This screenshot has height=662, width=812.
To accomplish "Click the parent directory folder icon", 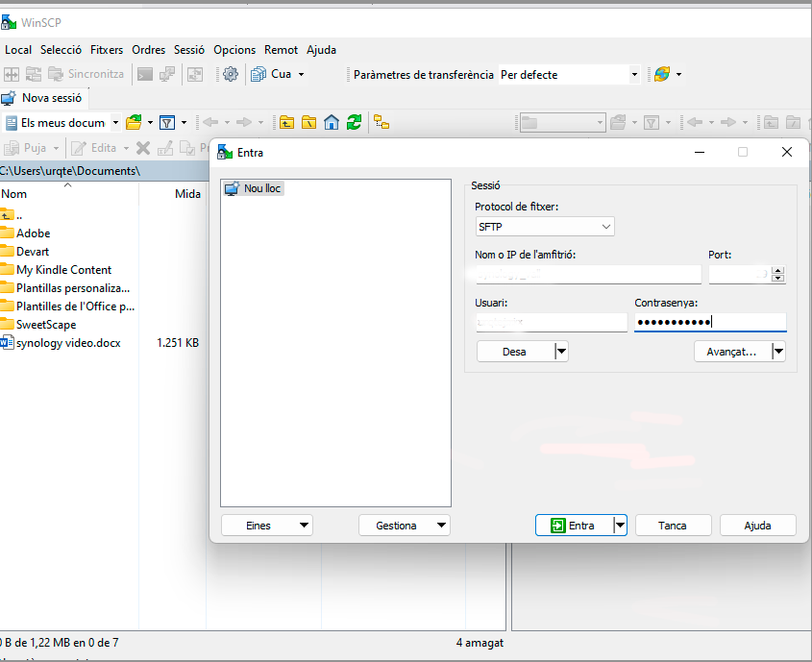I will [x=286, y=122].
